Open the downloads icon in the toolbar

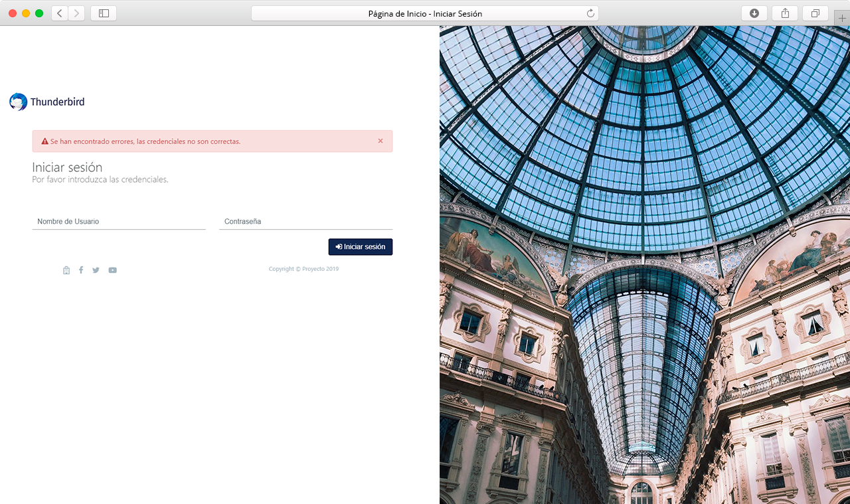[x=754, y=13]
